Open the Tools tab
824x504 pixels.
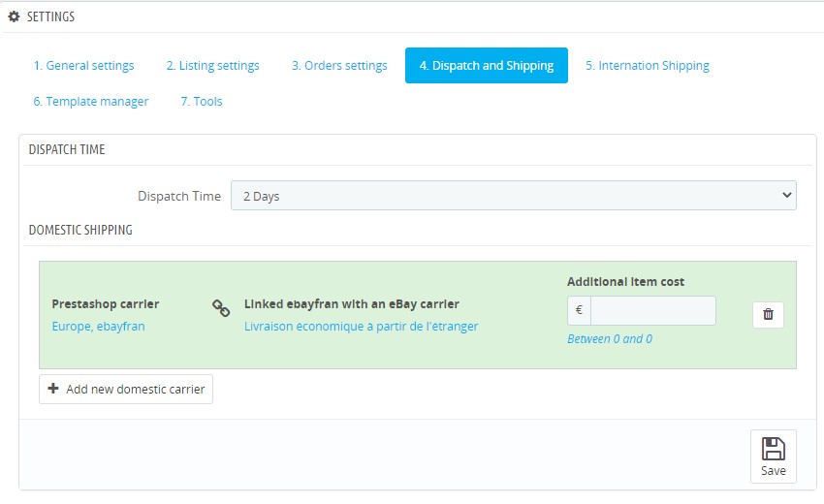coord(202,101)
